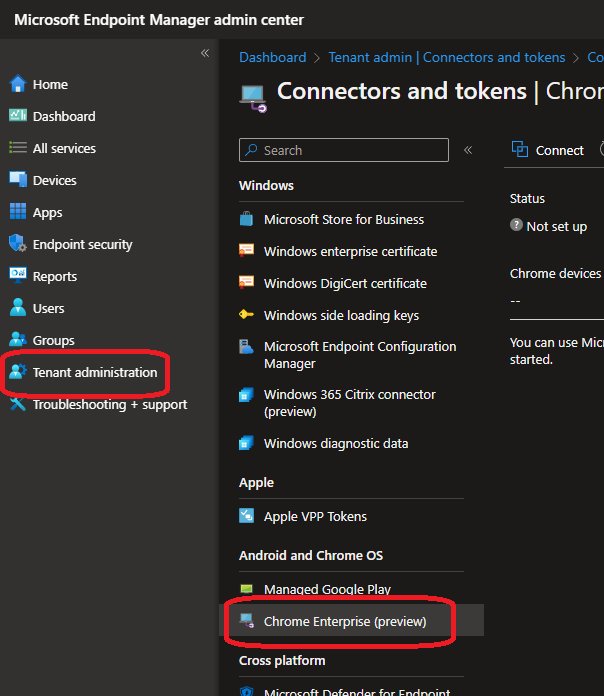Go to Tenant admin breadcrumb link

444,58
